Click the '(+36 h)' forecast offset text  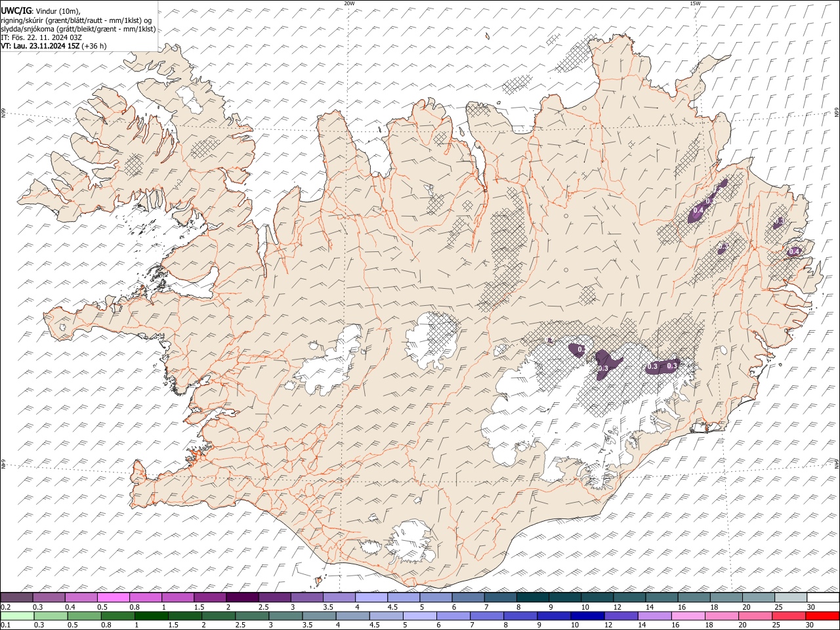pyautogui.click(x=94, y=46)
